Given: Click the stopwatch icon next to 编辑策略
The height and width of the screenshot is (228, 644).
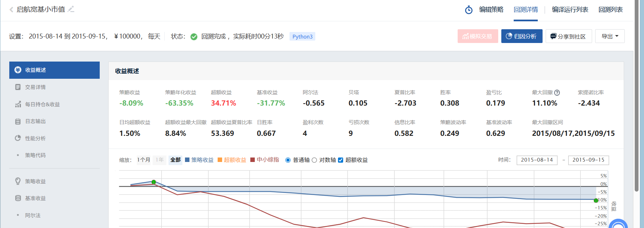Looking at the screenshot, I should [469, 10].
